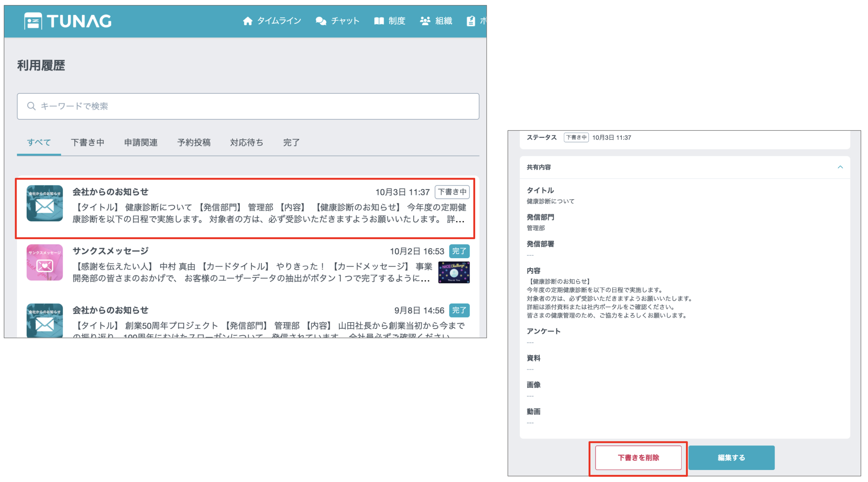Screen dimensions: 868x482
Task: Open 組織 via people icon
Action: click(x=425, y=21)
